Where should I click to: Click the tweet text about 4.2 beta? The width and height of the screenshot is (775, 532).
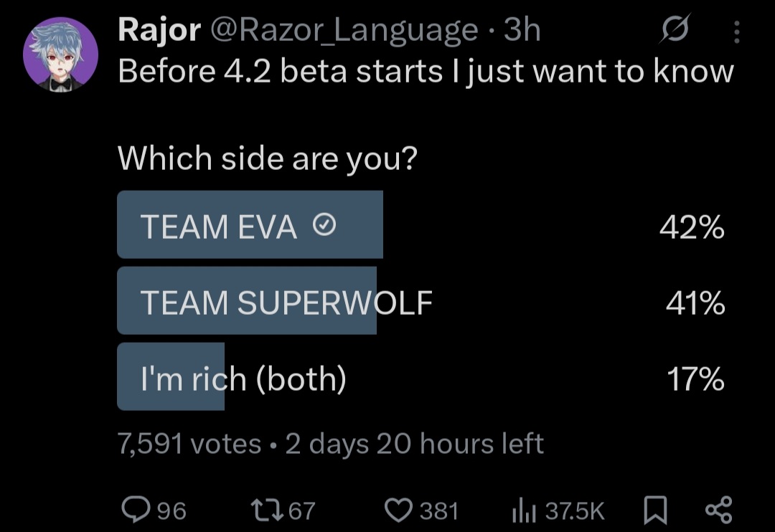coord(426,72)
